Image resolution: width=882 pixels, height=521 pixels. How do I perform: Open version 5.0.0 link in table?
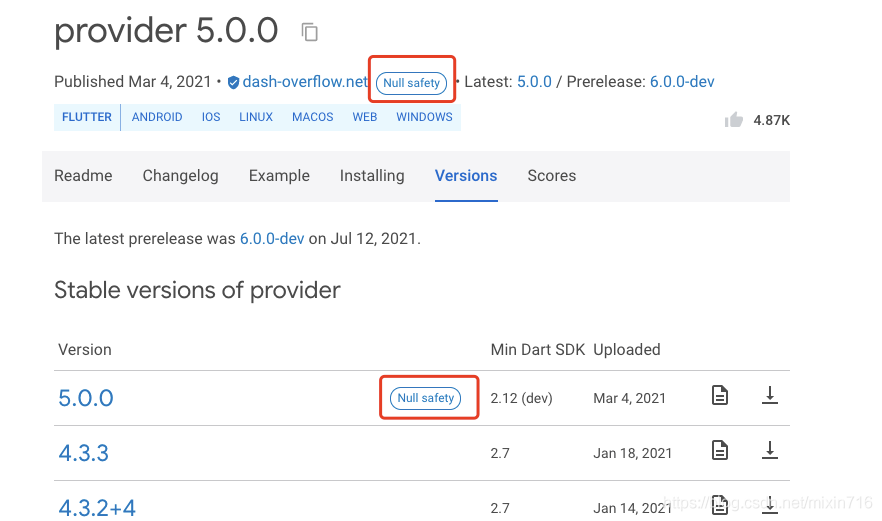coord(86,398)
